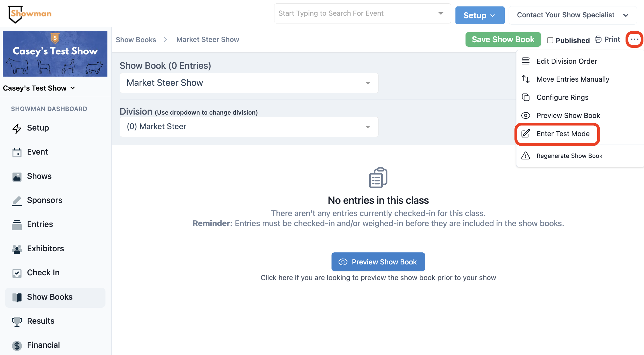The height and width of the screenshot is (355, 644).
Task: Click the Show Books breadcrumb link
Action: click(136, 40)
